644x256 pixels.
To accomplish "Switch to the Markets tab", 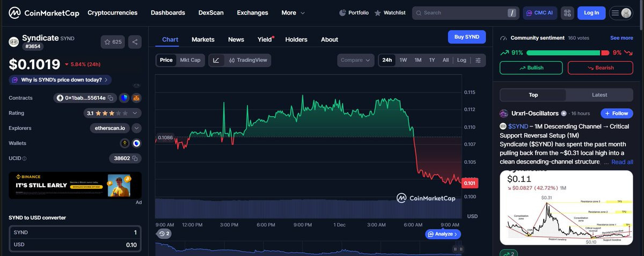I will 203,40.
